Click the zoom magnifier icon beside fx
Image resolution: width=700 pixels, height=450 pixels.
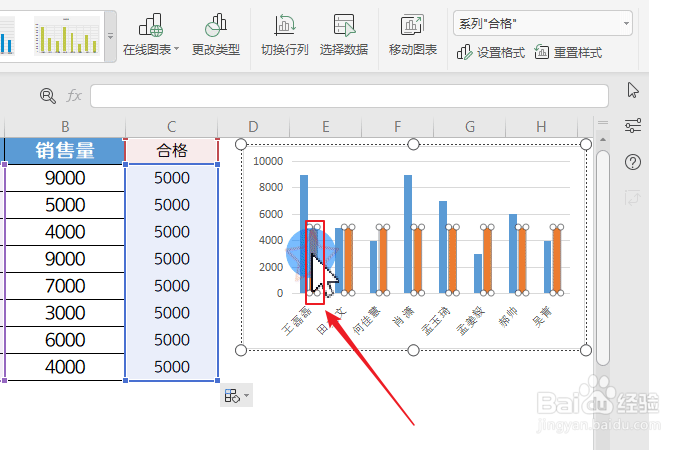48,96
